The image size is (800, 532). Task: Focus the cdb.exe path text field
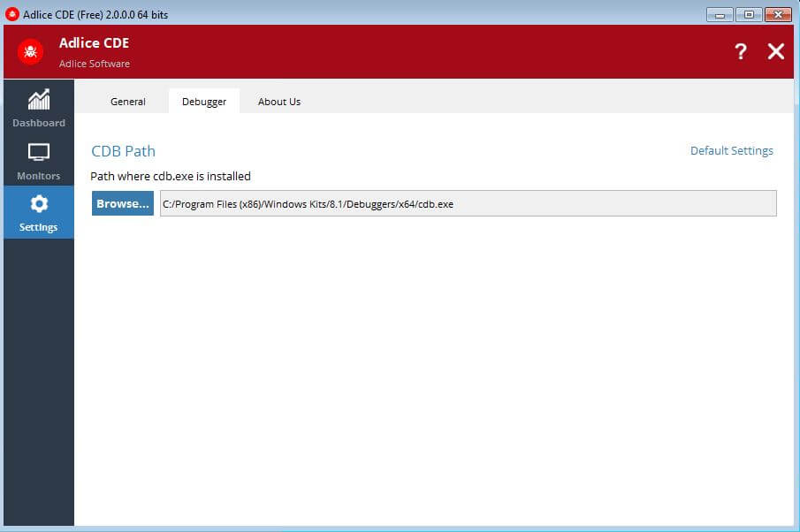[x=468, y=203]
